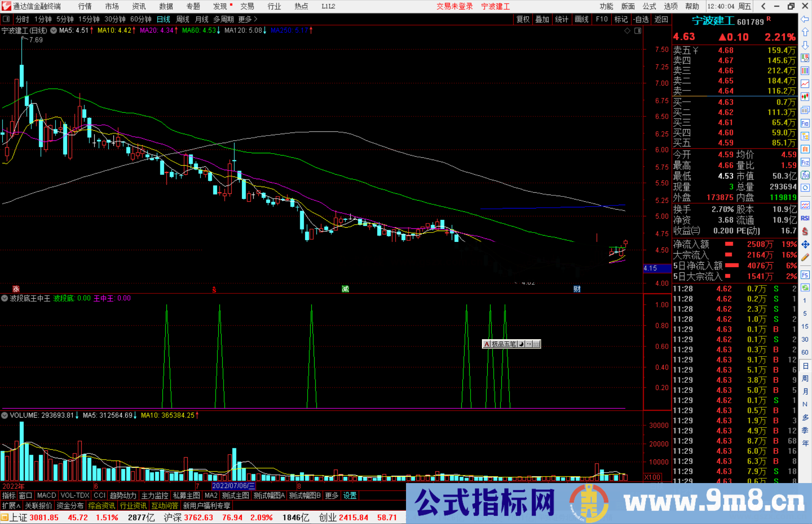
Task: Toggle the 宁波建工(日线) main chart round button
Action: 54,31
